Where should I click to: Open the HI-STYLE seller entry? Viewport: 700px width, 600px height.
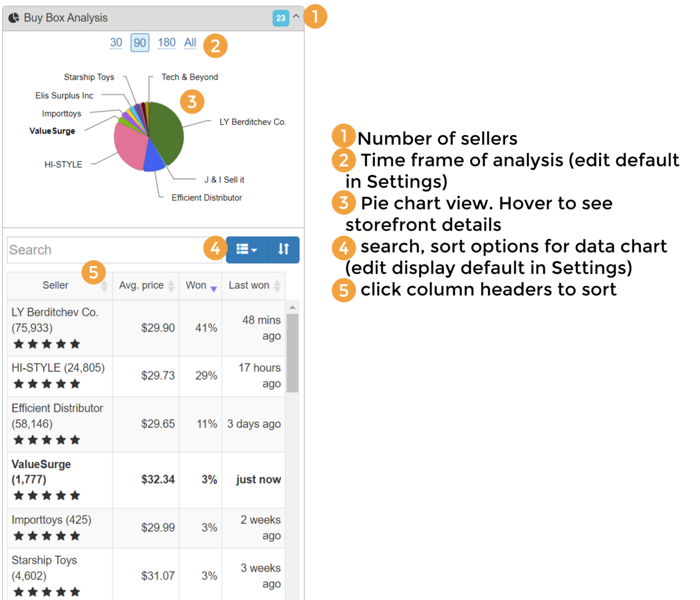coord(58,367)
